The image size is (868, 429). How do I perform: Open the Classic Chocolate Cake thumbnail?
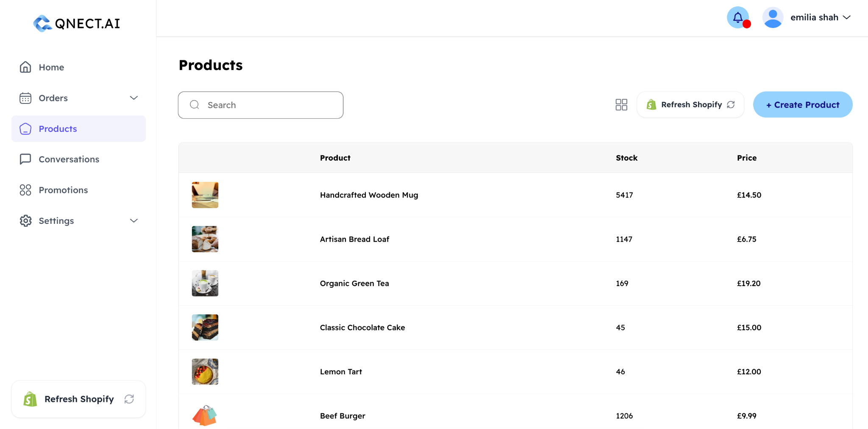pos(205,327)
